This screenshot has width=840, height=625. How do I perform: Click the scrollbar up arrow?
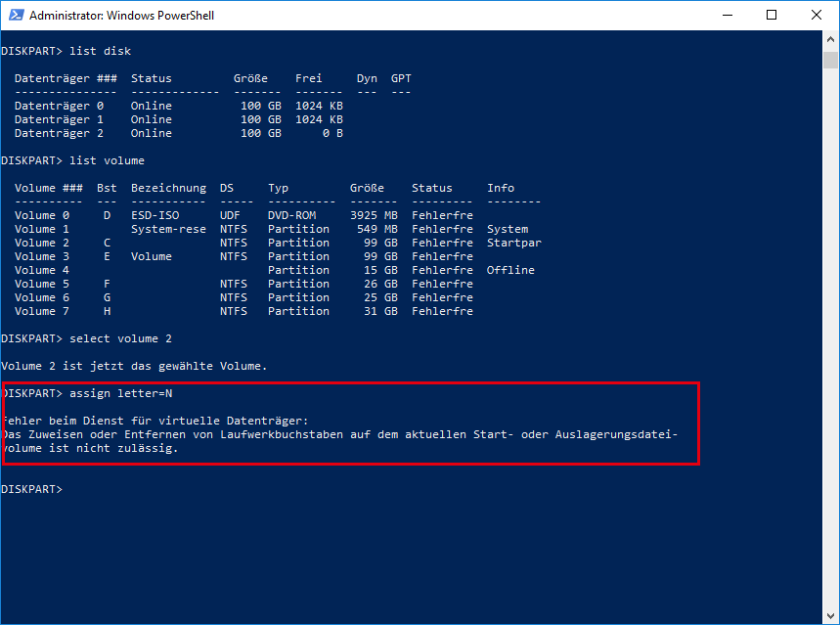pyautogui.click(x=831, y=40)
